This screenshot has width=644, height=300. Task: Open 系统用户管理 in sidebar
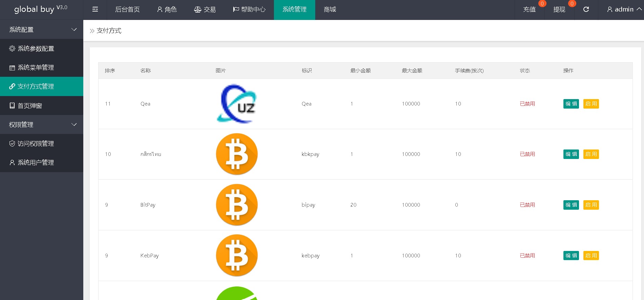(36, 163)
